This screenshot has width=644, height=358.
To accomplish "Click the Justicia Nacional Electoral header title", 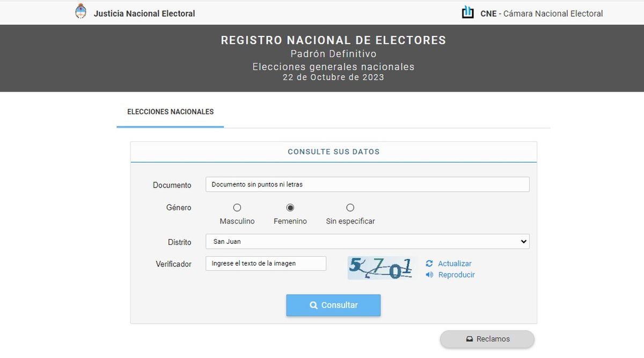I will pyautogui.click(x=144, y=13).
